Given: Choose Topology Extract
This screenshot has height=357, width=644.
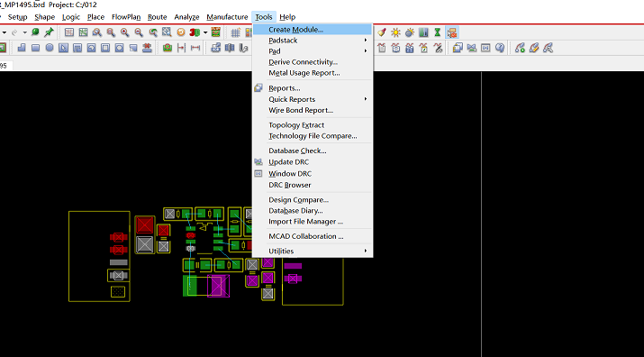Looking at the screenshot, I should (x=313, y=125).
